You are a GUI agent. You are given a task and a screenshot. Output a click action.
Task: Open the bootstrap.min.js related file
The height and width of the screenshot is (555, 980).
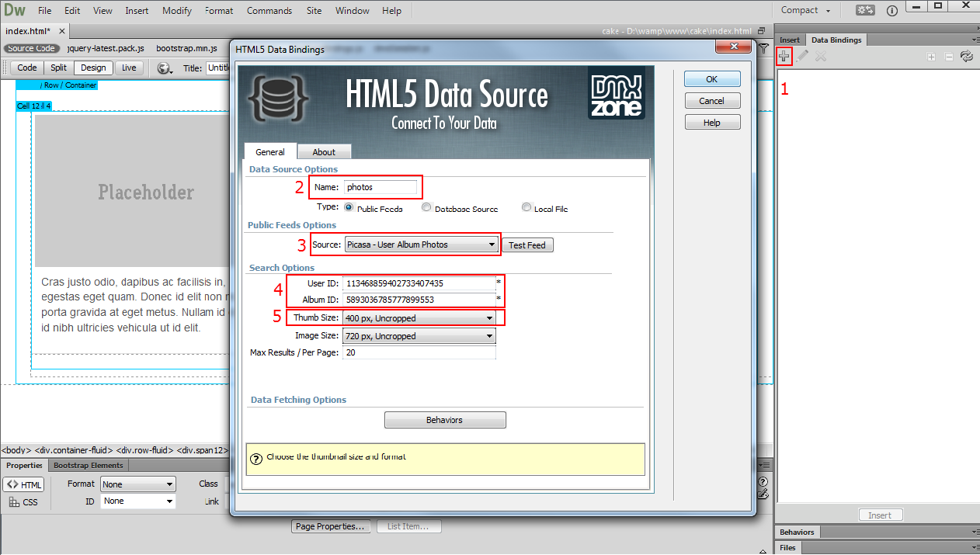(186, 48)
